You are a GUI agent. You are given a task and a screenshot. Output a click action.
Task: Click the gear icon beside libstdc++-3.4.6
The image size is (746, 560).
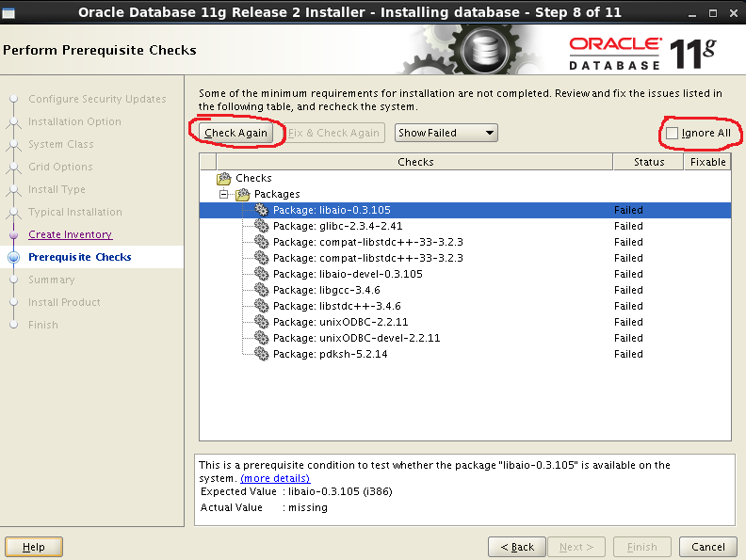pos(261,306)
